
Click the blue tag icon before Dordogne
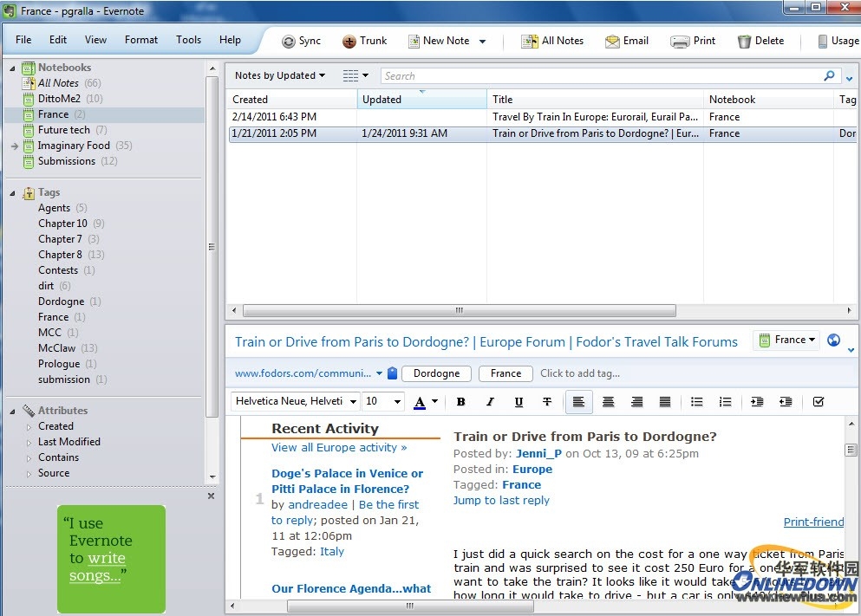pos(392,373)
